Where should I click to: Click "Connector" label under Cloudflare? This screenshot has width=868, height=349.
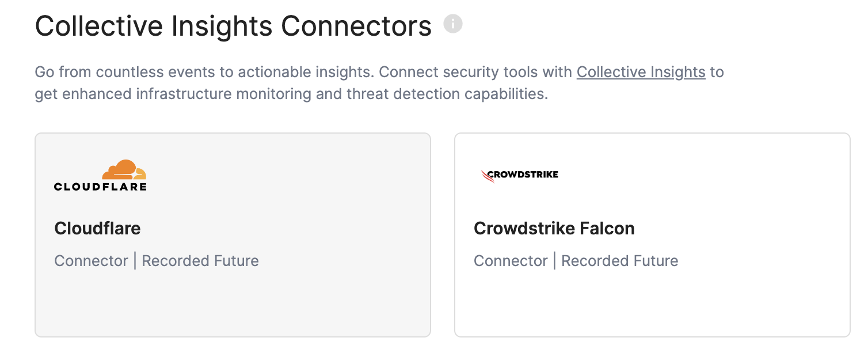point(91,261)
